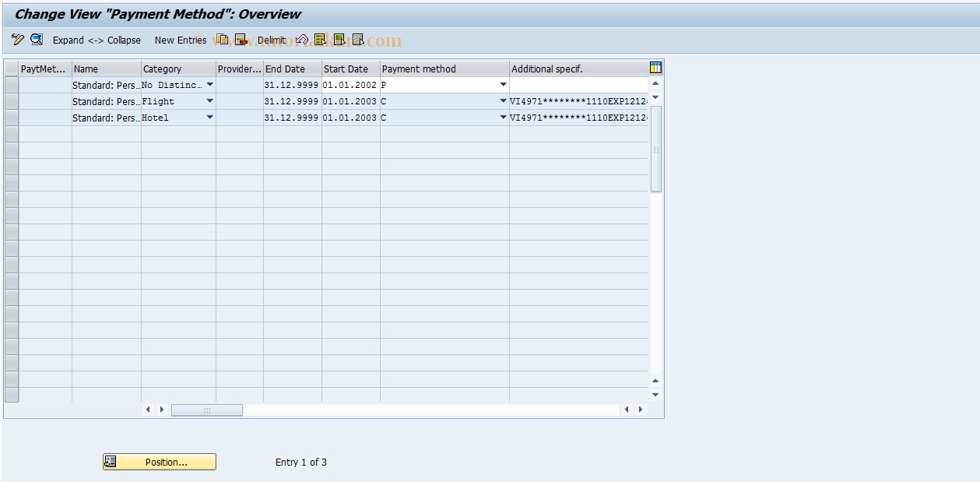The height and width of the screenshot is (482, 980).
Task: Click Start Date cell 01.01.2002
Action: coord(351,85)
